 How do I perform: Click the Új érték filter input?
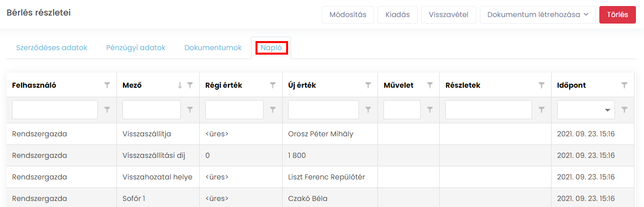pyautogui.click(x=323, y=110)
